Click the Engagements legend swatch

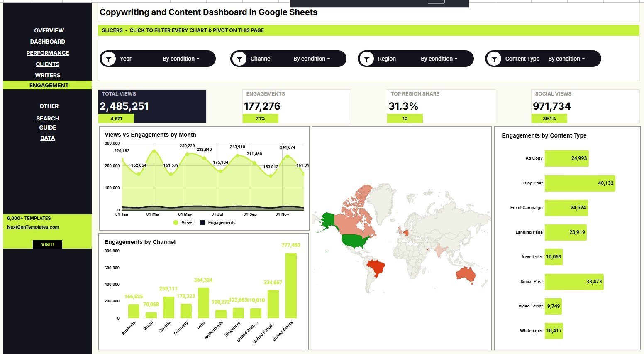tap(202, 223)
